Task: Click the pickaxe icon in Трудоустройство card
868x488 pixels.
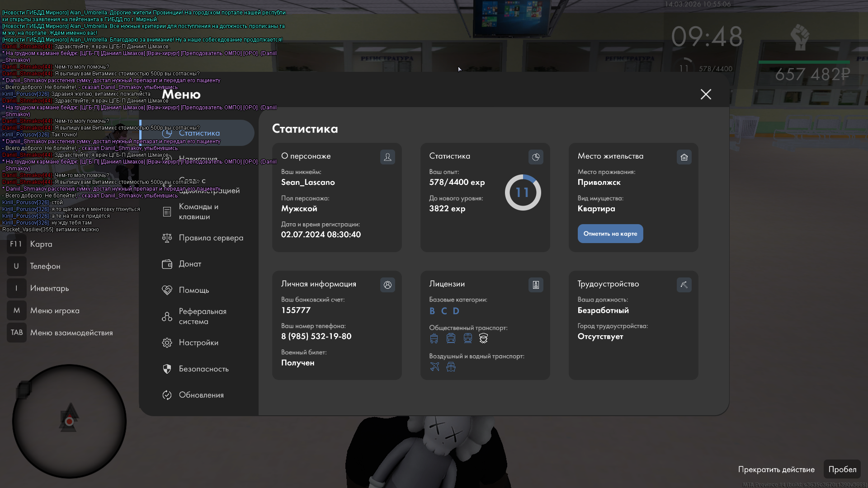Action: tap(684, 285)
